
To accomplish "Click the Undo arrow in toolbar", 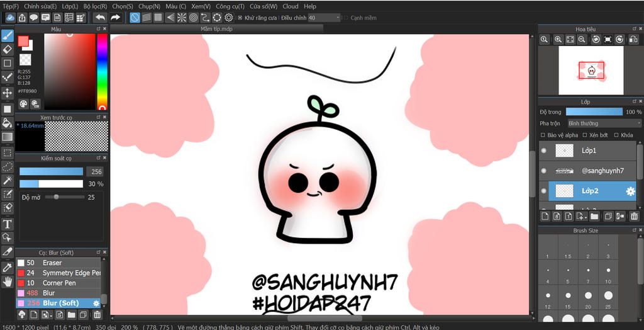I will pyautogui.click(x=100, y=18).
